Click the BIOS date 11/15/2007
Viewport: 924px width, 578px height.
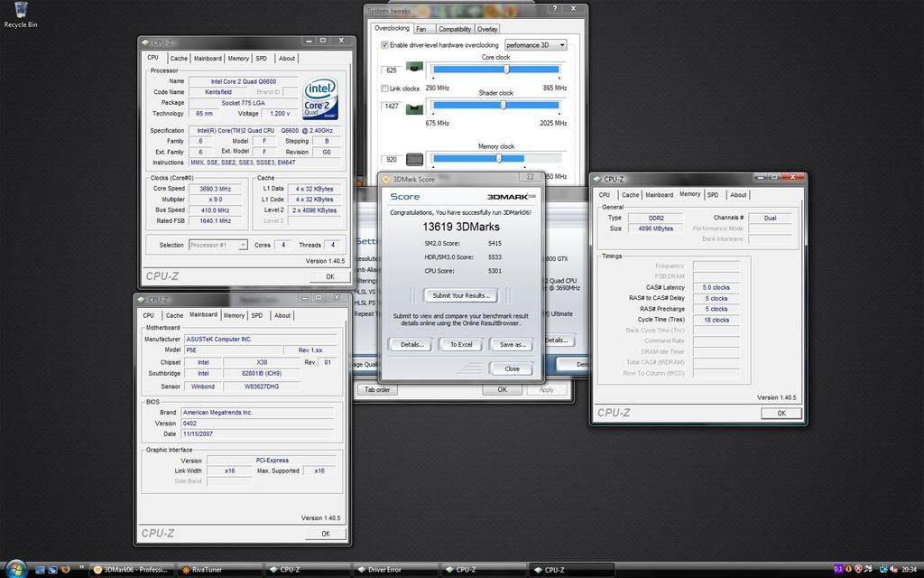(x=257, y=433)
